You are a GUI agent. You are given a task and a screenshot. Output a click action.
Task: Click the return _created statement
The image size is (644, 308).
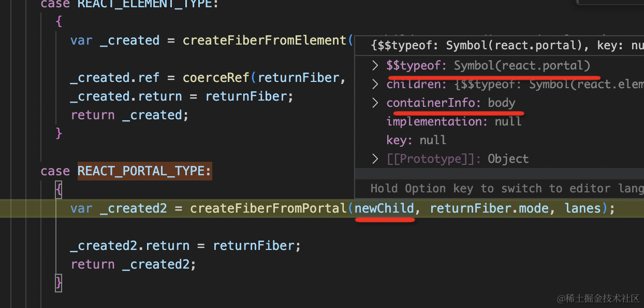(x=129, y=115)
